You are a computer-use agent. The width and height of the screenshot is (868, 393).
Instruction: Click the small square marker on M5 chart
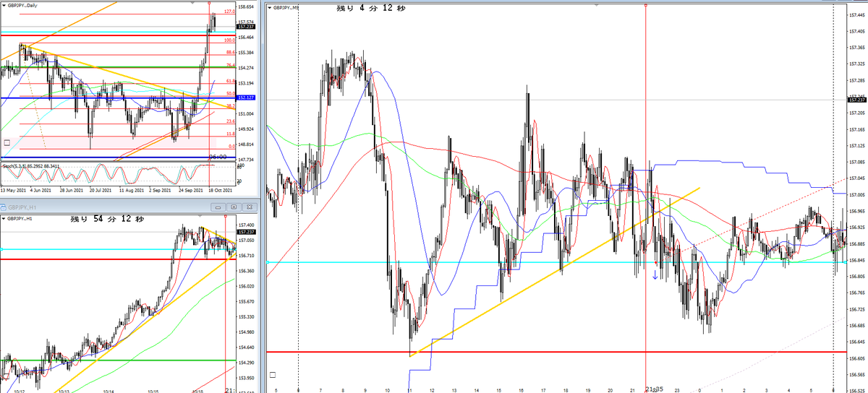point(272,375)
